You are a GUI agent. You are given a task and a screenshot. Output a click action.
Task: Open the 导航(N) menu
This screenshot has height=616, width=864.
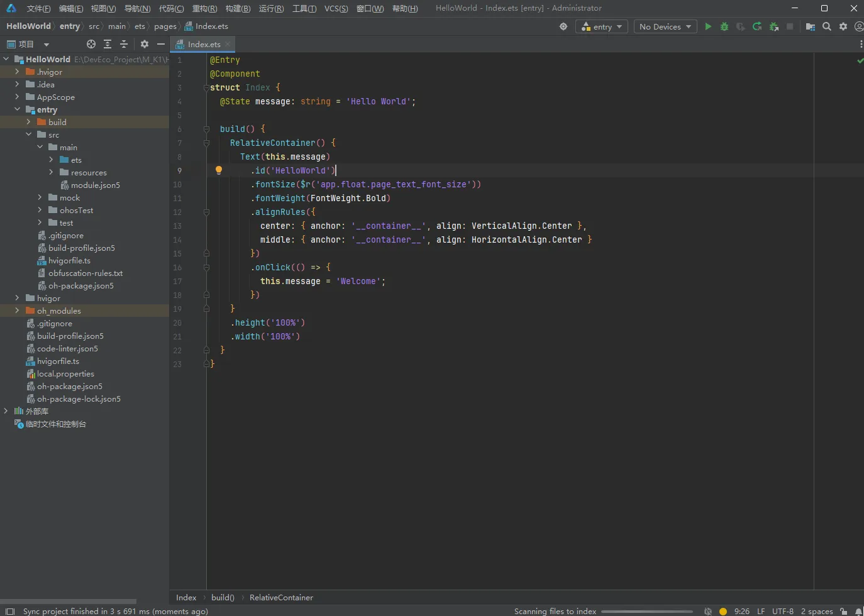(x=137, y=8)
